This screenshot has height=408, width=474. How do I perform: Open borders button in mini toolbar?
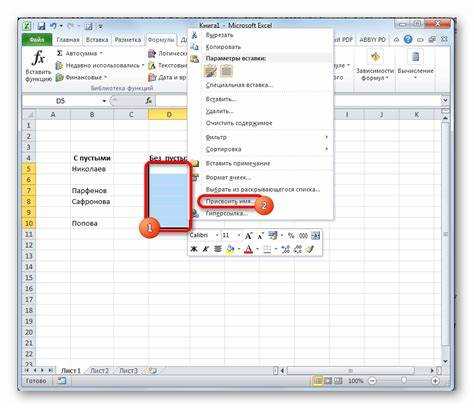click(267, 249)
